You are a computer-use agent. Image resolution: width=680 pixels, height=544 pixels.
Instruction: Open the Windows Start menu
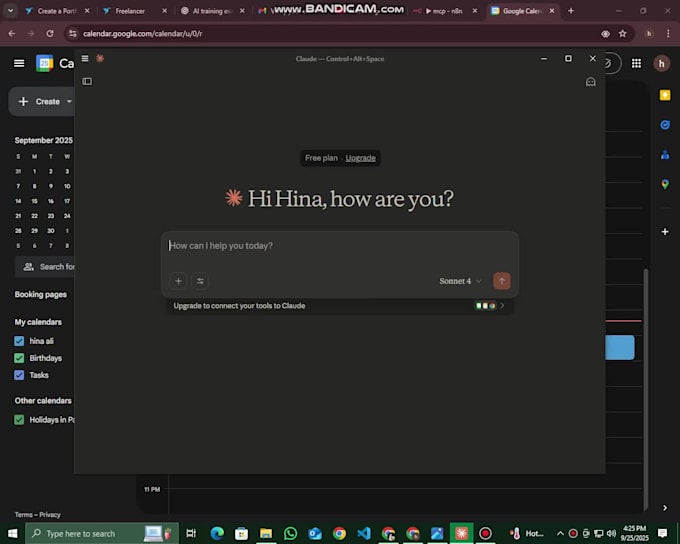[x=12, y=533]
